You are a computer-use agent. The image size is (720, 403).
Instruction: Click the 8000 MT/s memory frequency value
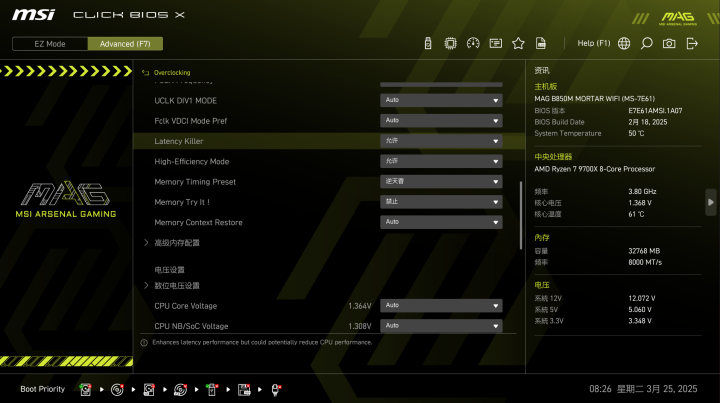point(645,262)
